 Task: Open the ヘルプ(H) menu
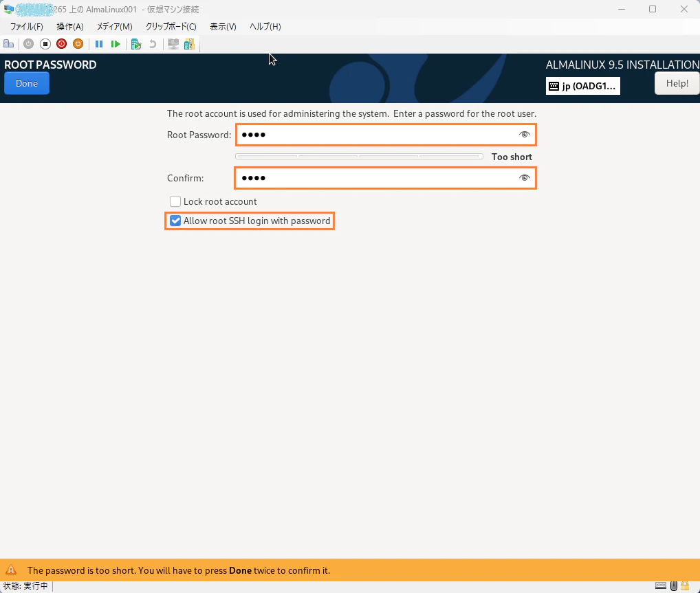[265, 26]
